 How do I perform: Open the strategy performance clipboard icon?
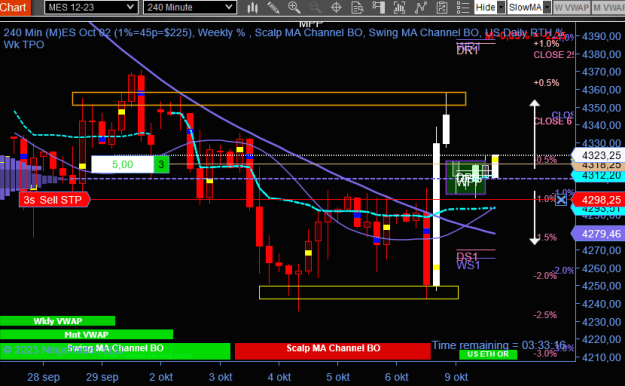(x=442, y=7)
